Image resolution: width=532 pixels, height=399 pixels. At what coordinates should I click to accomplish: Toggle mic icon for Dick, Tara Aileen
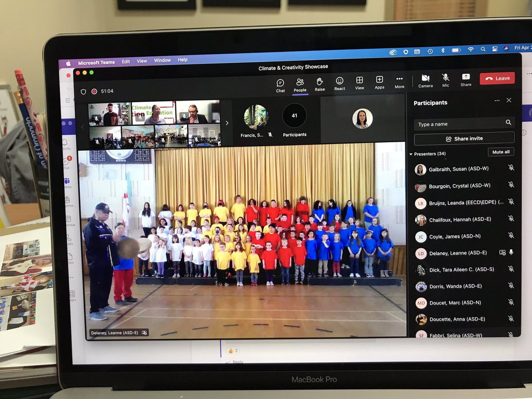pyautogui.click(x=511, y=269)
